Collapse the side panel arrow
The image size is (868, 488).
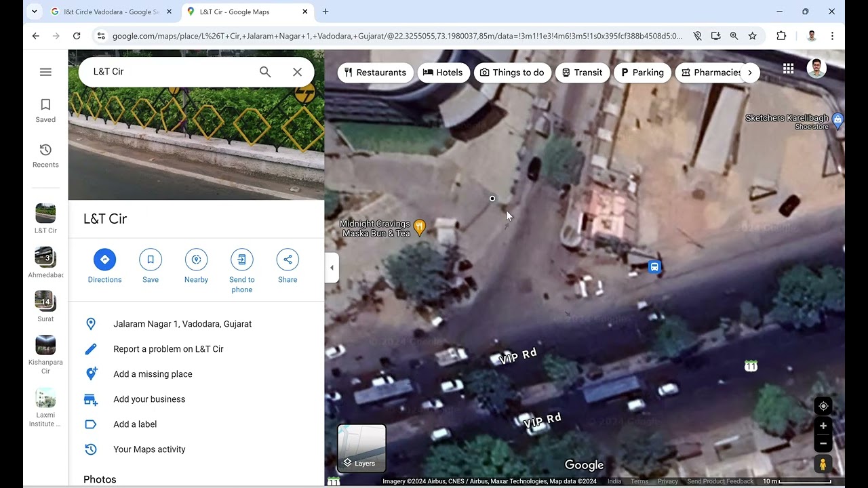point(332,268)
